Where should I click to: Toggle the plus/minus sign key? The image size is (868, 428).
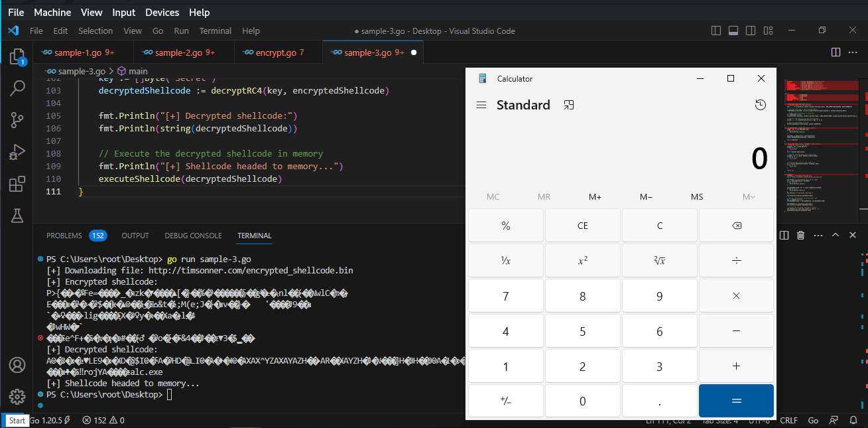click(506, 401)
